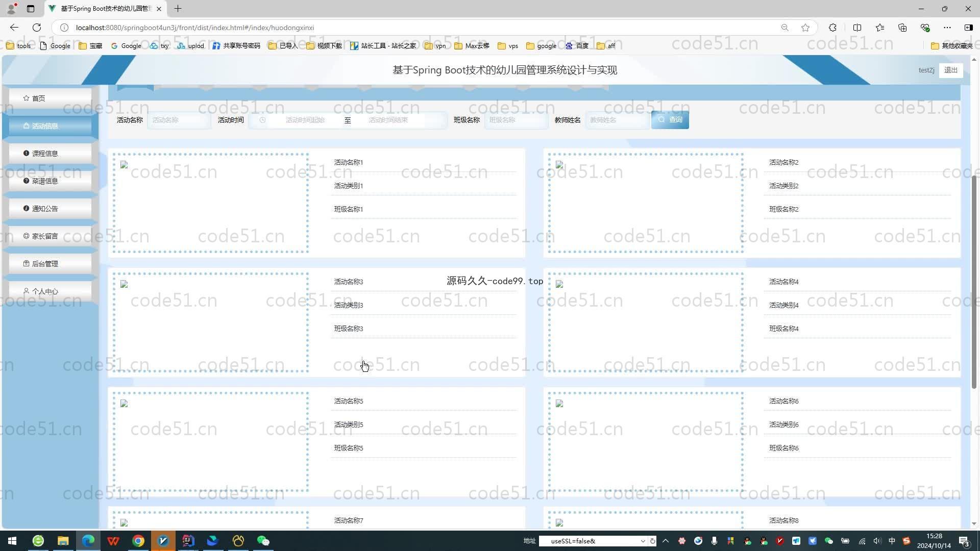Focus the 活动时间结束 date field
980x551 pixels.
tap(388, 120)
